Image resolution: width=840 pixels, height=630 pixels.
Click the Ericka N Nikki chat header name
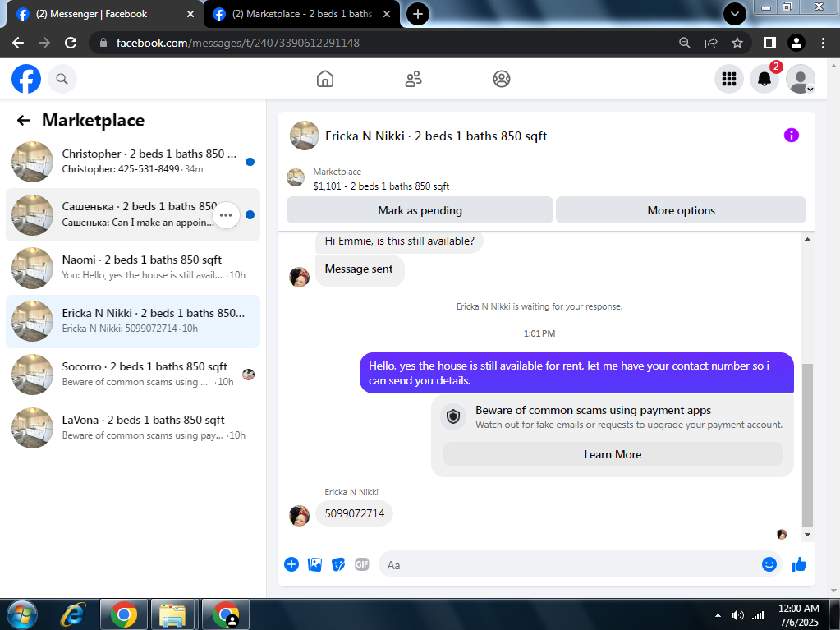(x=435, y=136)
